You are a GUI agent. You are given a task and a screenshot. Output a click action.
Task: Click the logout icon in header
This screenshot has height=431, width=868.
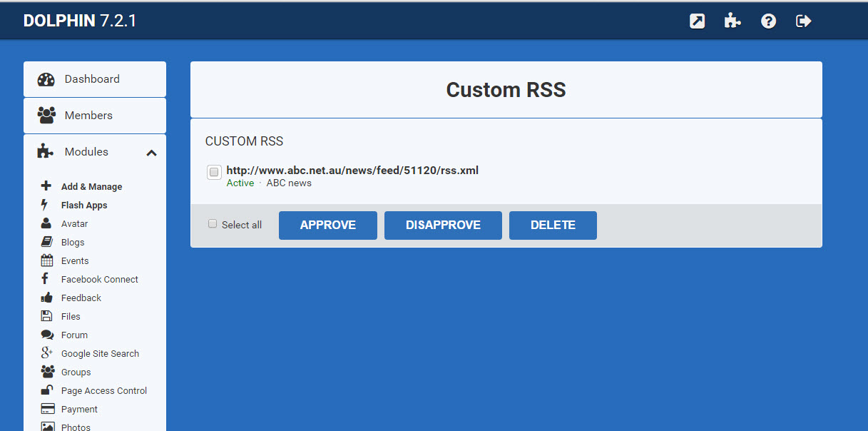(x=804, y=21)
